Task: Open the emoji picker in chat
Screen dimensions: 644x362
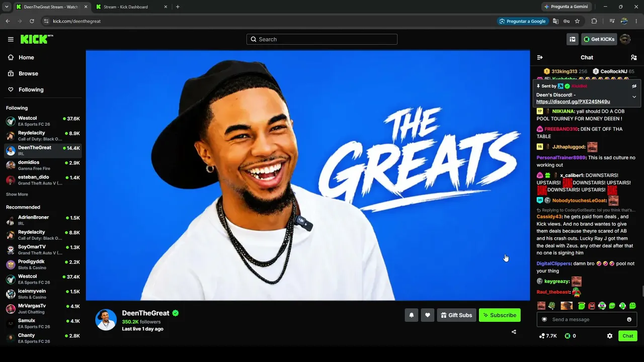Action: point(629,319)
